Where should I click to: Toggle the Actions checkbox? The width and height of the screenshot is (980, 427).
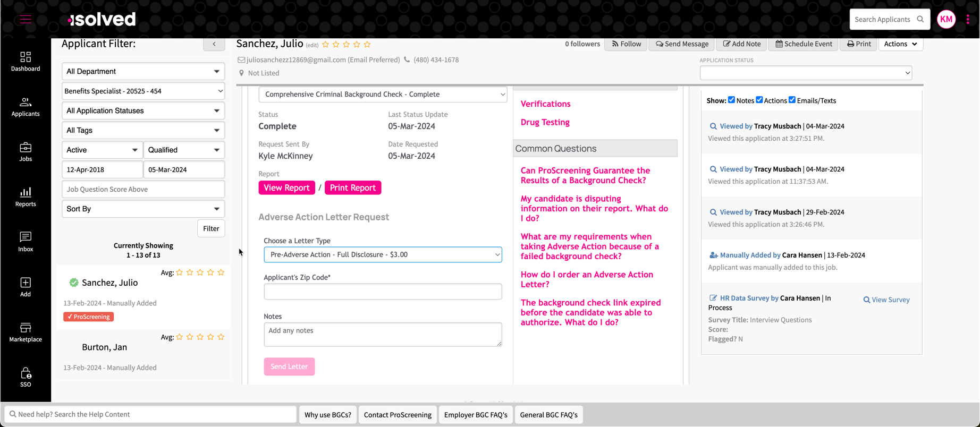coord(759,100)
